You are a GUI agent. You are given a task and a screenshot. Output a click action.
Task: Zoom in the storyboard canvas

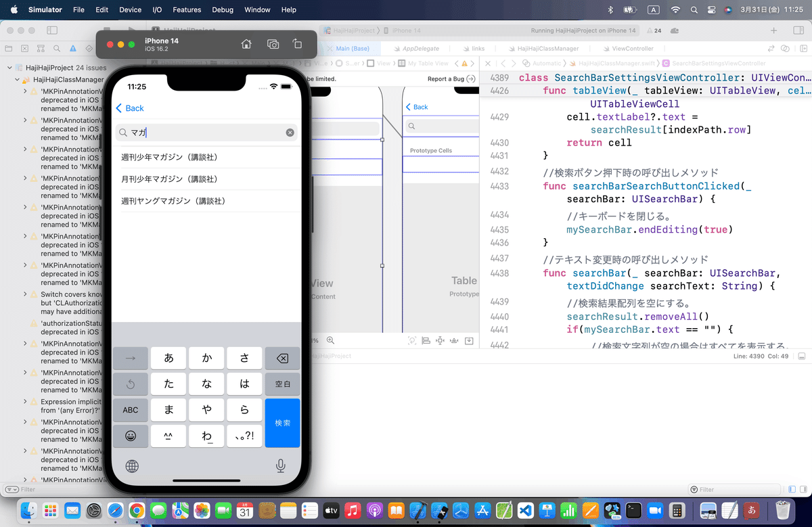[330, 340]
